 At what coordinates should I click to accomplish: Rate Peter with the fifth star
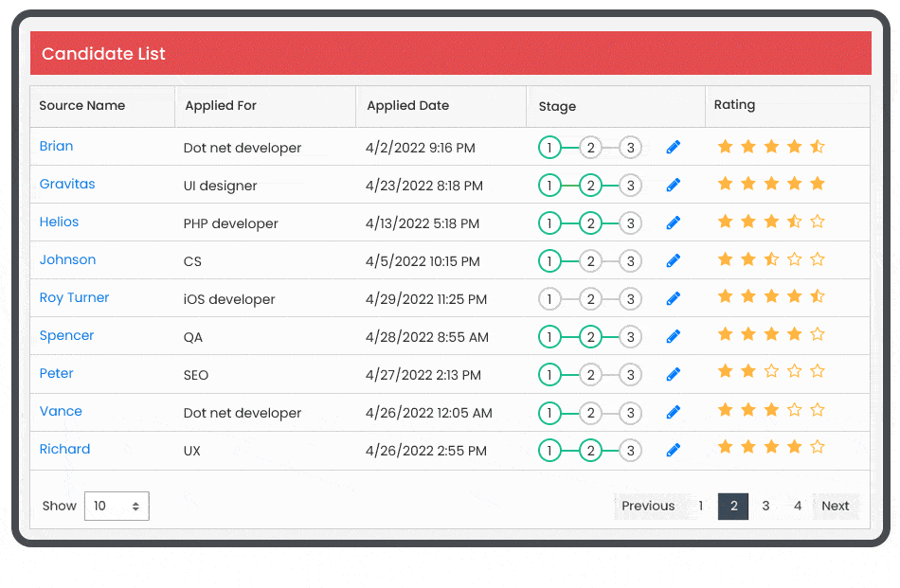[x=818, y=372]
